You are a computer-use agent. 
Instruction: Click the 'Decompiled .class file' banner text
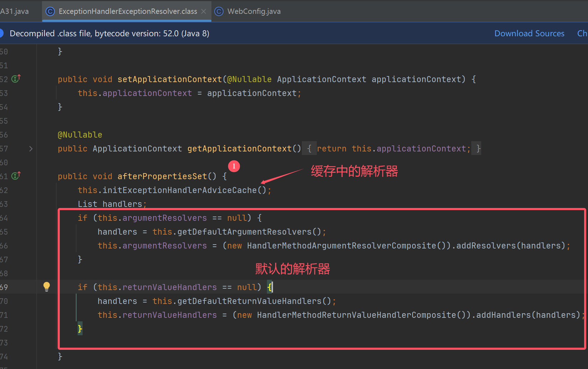(x=109, y=33)
